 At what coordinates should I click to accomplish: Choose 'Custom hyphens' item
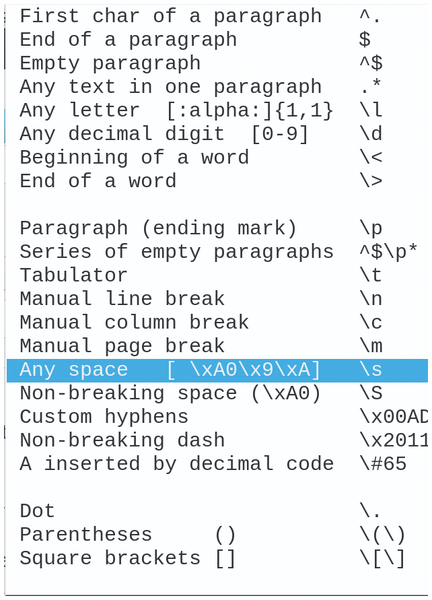click(x=217, y=417)
